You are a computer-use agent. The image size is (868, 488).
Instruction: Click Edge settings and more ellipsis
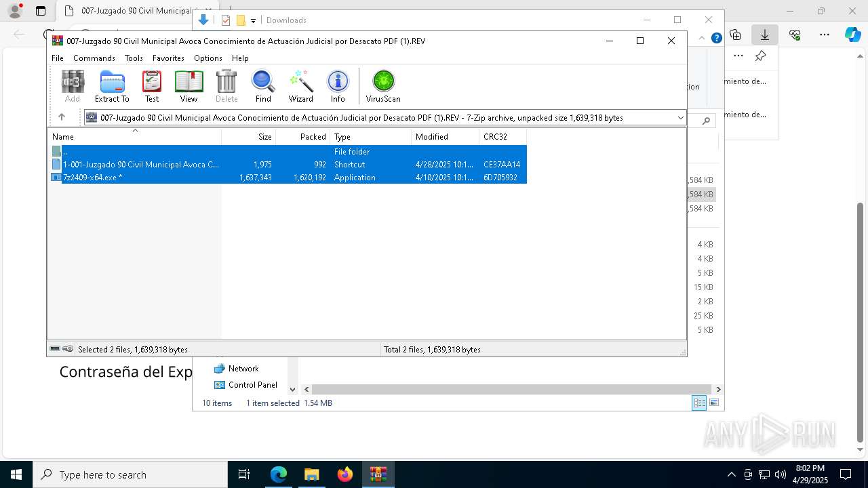(825, 34)
